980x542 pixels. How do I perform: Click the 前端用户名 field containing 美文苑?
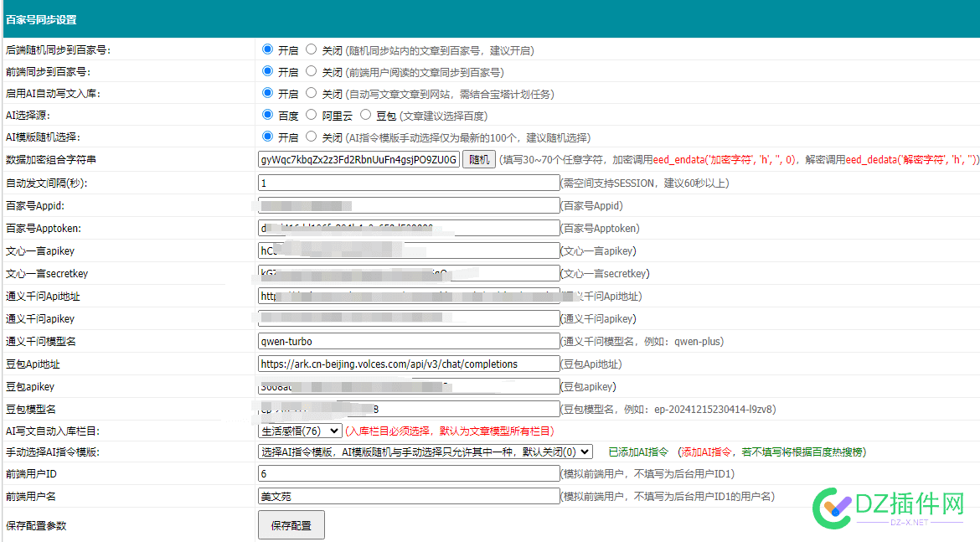pos(409,496)
